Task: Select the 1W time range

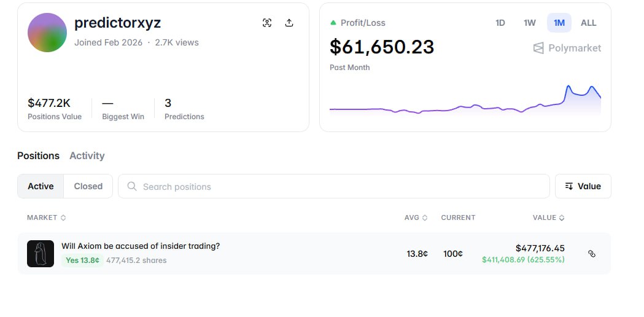Action: (530, 23)
